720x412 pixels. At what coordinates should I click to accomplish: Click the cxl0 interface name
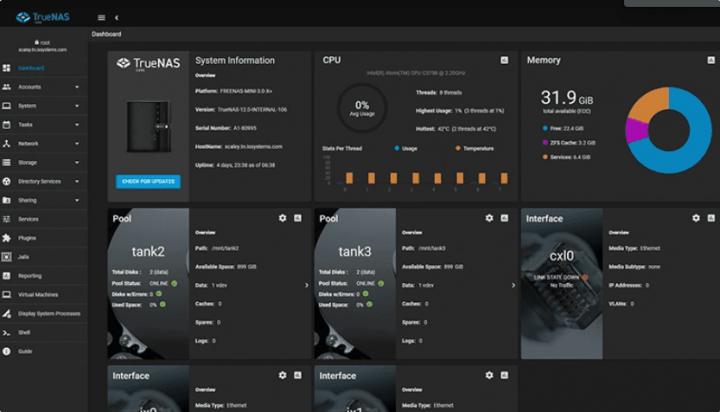pyautogui.click(x=561, y=256)
